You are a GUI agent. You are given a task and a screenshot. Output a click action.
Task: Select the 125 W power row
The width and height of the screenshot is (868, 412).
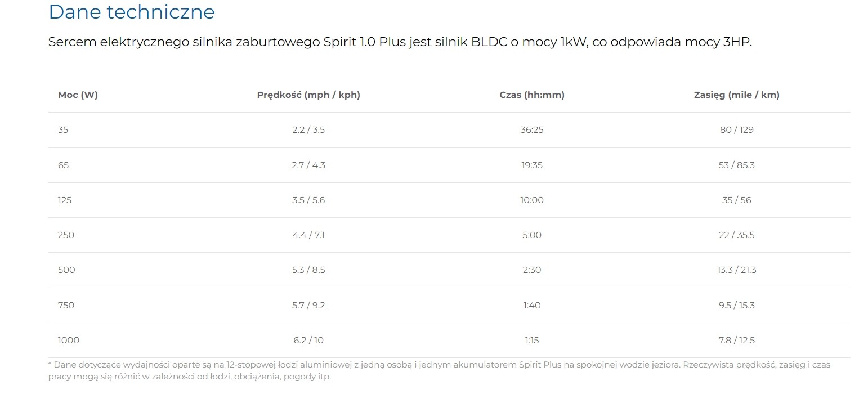(65, 200)
